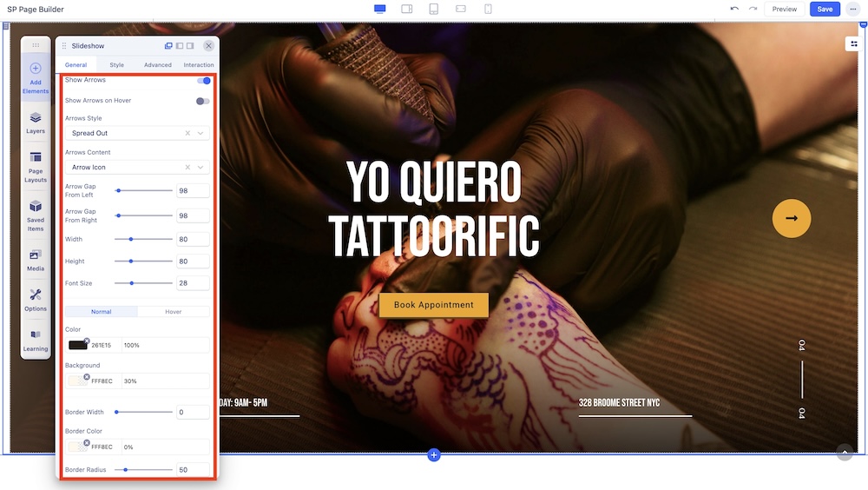Open the arrow Color swatch picker
Image resolution: width=868 pixels, height=490 pixels.
(77, 345)
